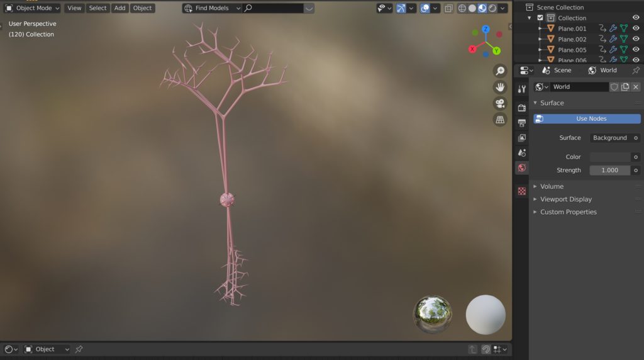Screen dimensions: 644x360
Task: Open the Render properties tab
Action: pos(521,108)
